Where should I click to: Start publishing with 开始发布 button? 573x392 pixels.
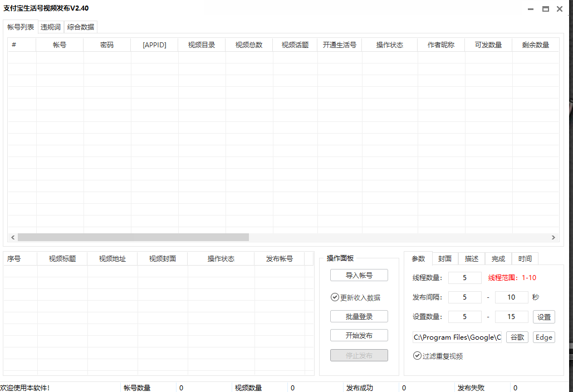pos(359,335)
